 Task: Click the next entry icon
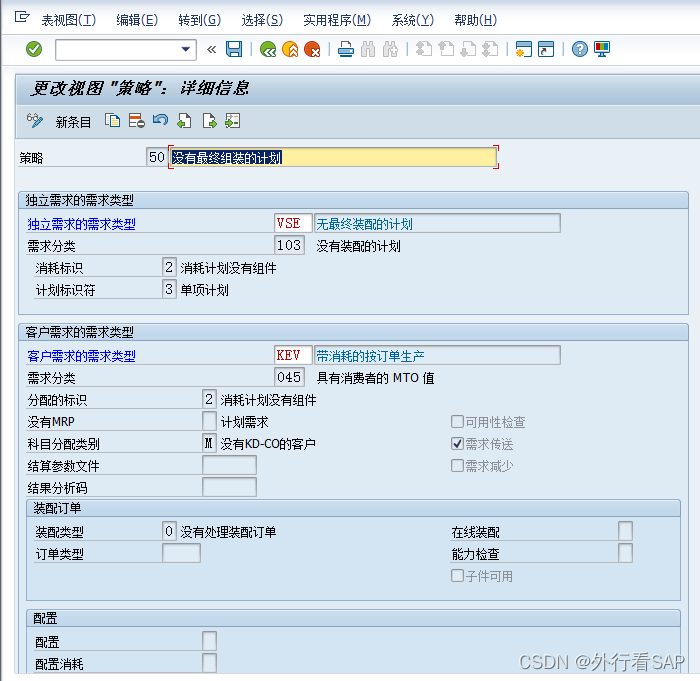(x=209, y=121)
